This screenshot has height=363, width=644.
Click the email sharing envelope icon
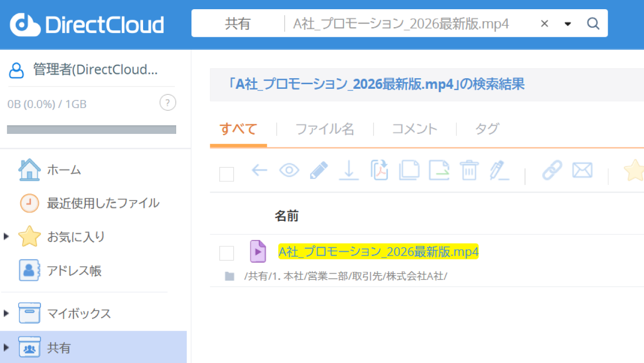582,170
